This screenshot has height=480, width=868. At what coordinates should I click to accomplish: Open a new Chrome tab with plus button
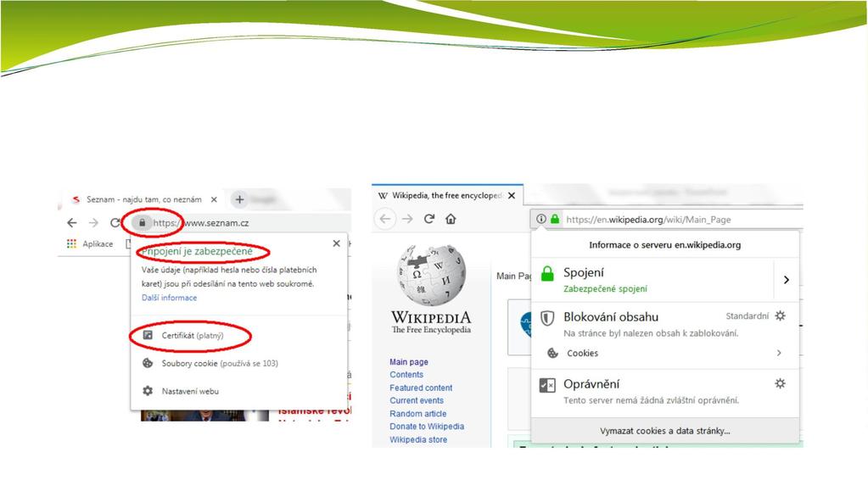coord(239,199)
